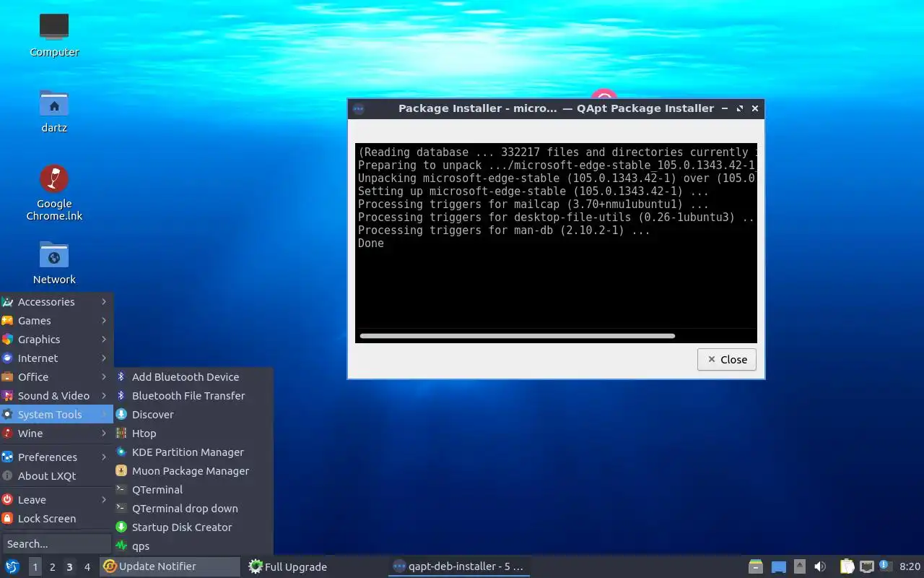Click the wired network tray icon

tap(867, 566)
